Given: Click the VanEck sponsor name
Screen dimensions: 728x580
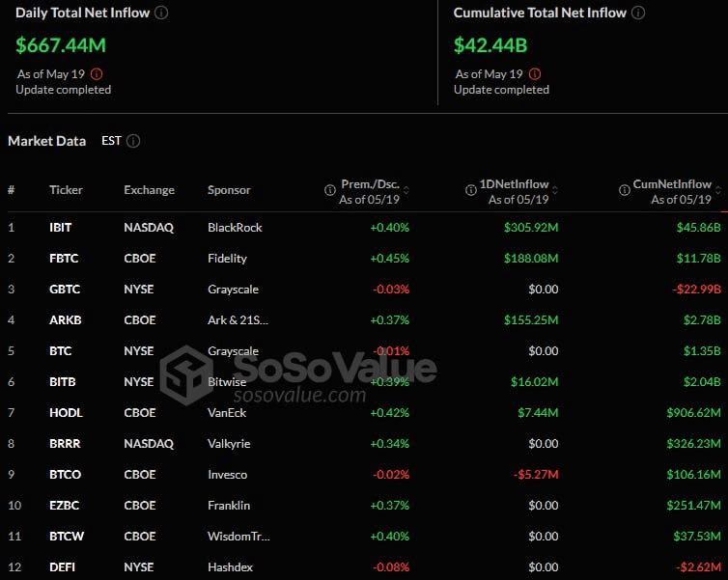Looking at the screenshot, I should [227, 412].
